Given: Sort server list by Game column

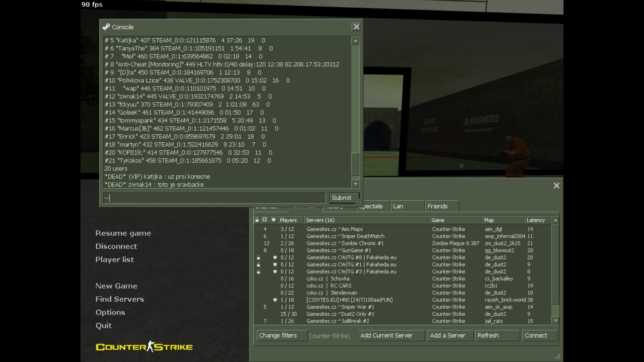Looking at the screenshot, I should 456,220.
